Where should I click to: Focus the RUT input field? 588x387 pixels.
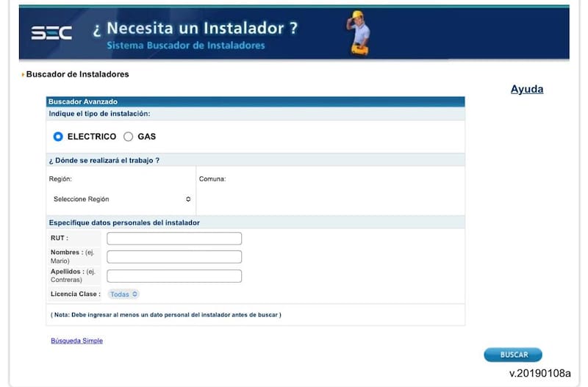174,239
